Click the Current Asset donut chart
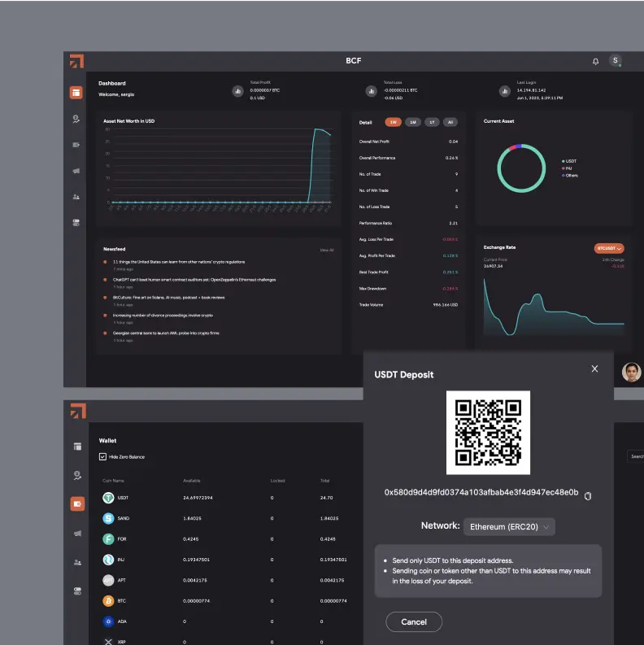 coord(521,168)
